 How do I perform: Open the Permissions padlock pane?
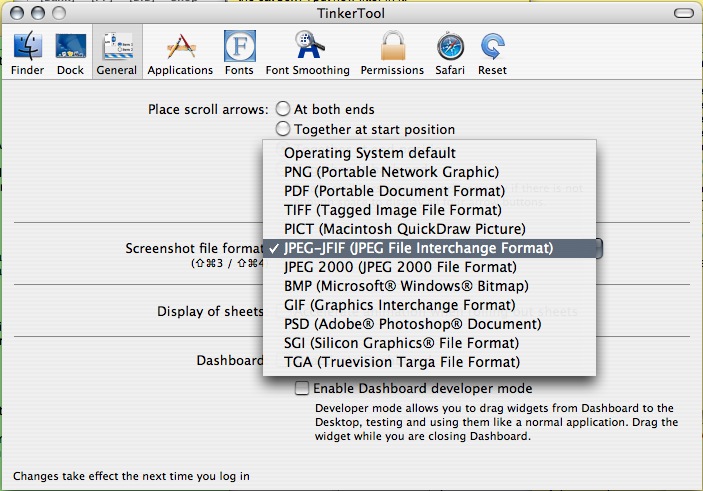tap(392, 52)
